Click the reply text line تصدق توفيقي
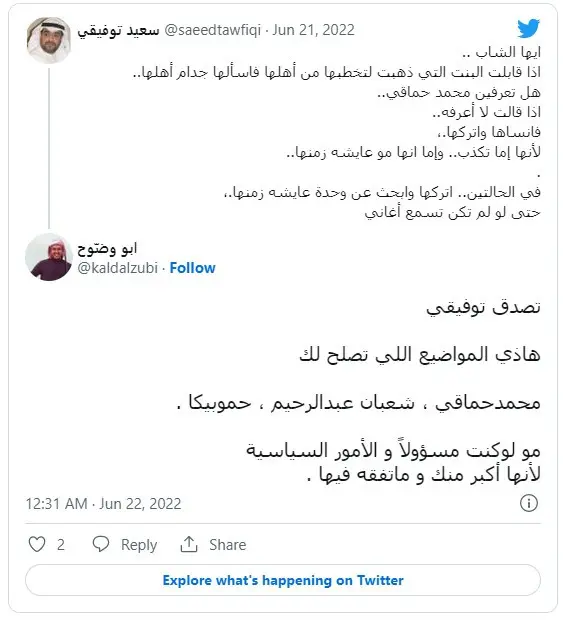The height and width of the screenshot is (621, 563). [x=483, y=308]
